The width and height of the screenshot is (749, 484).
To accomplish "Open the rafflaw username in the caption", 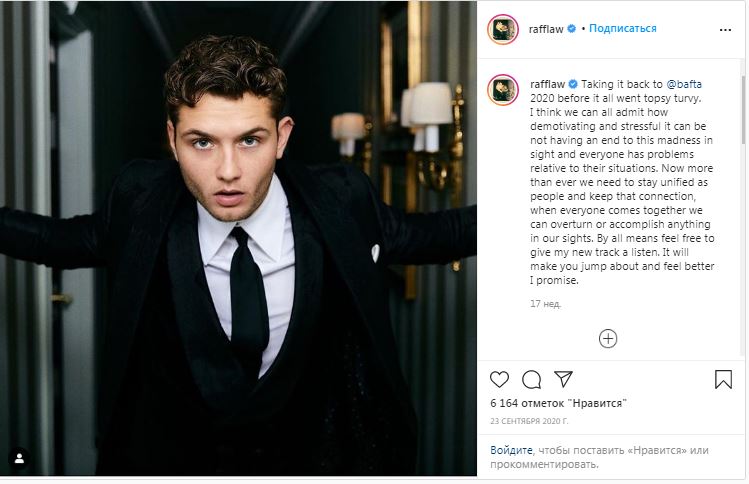I will [547, 84].
